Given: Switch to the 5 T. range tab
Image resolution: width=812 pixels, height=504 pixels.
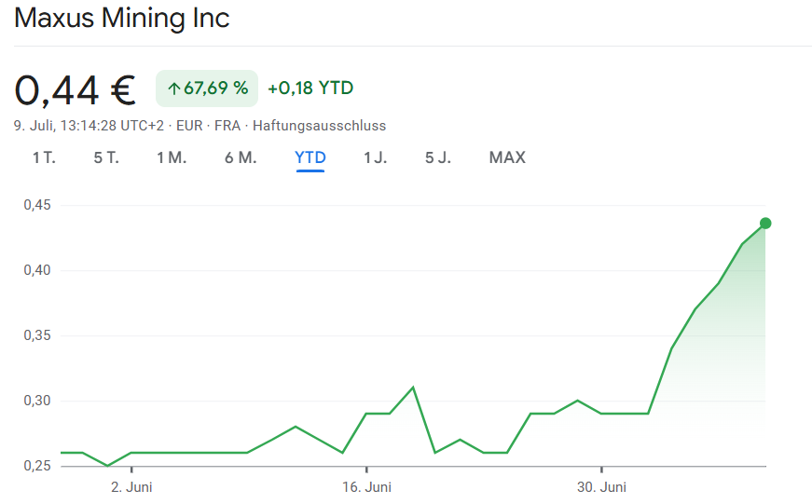Looking at the screenshot, I should point(106,157).
